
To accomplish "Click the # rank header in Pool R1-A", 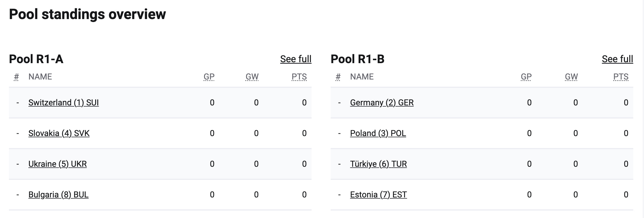I will (x=16, y=77).
